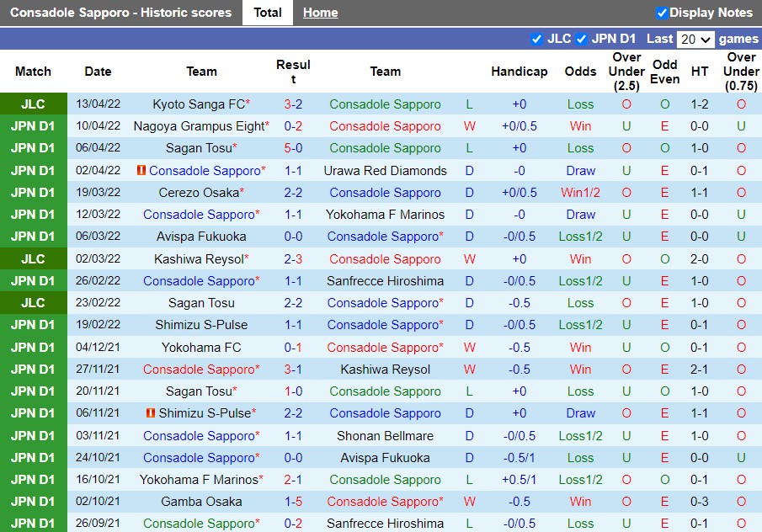Switch to the Home tab
Viewport: 762px width, 532px height.
319,12
